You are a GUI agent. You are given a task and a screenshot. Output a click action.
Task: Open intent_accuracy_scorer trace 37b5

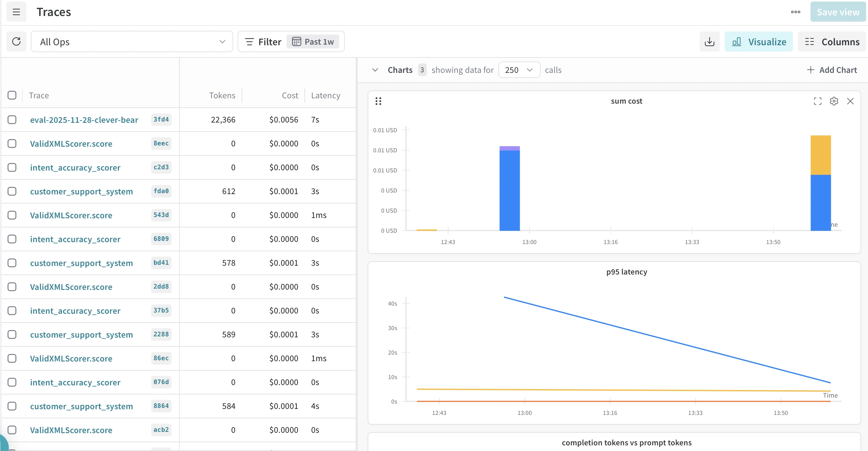point(75,311)
